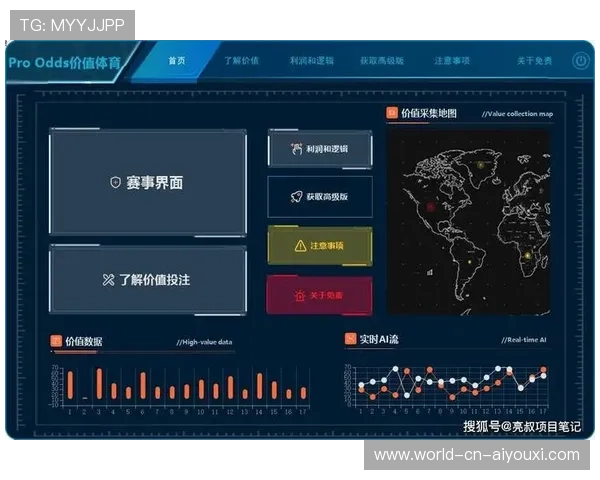Click the shield icon beside 赛事界面

tap(115, 182)
